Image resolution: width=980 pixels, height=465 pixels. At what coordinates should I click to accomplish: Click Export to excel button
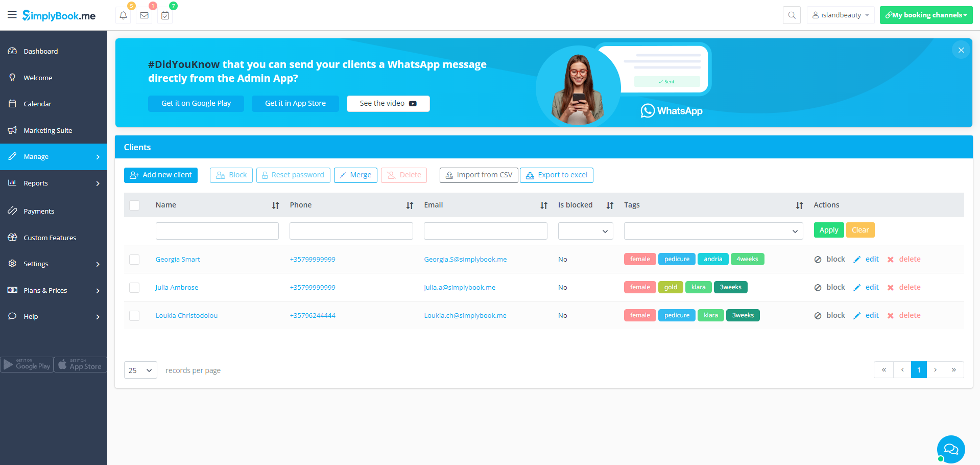tap(557, 175)
